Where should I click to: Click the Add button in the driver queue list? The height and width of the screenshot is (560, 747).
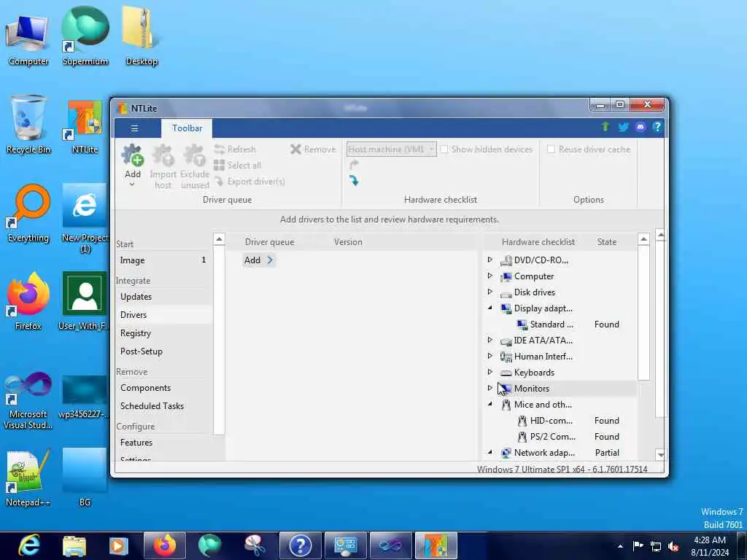259,260
